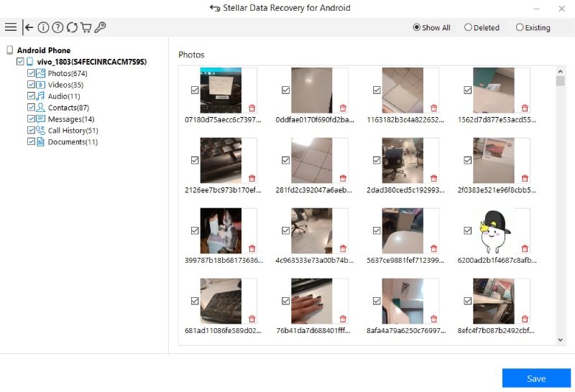Uncheck checkbox for photo 2126ee7bc973b170ef
575x392 pixels.
pos(195,161)
